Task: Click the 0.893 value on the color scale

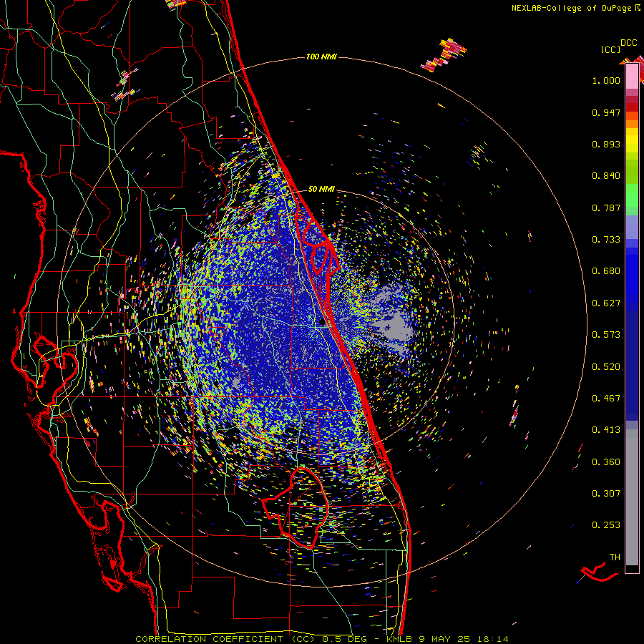Action: point(606,144)
